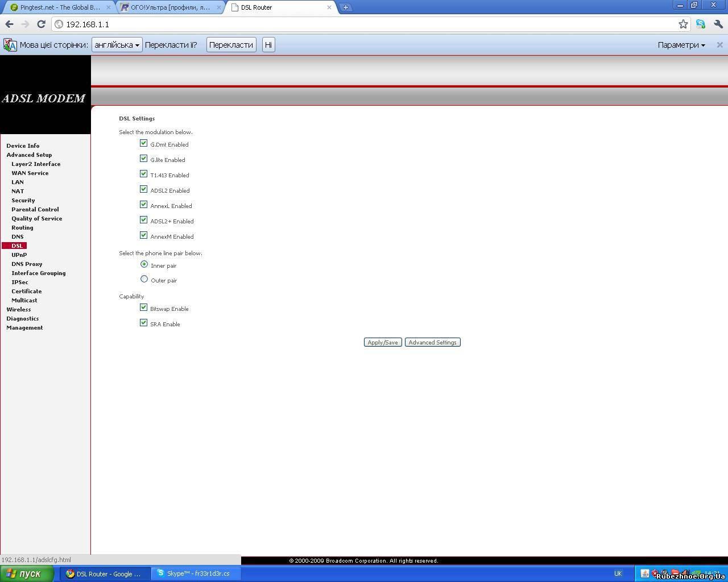Switch to DSL Router Chrome taskbar item

[105, 573]
